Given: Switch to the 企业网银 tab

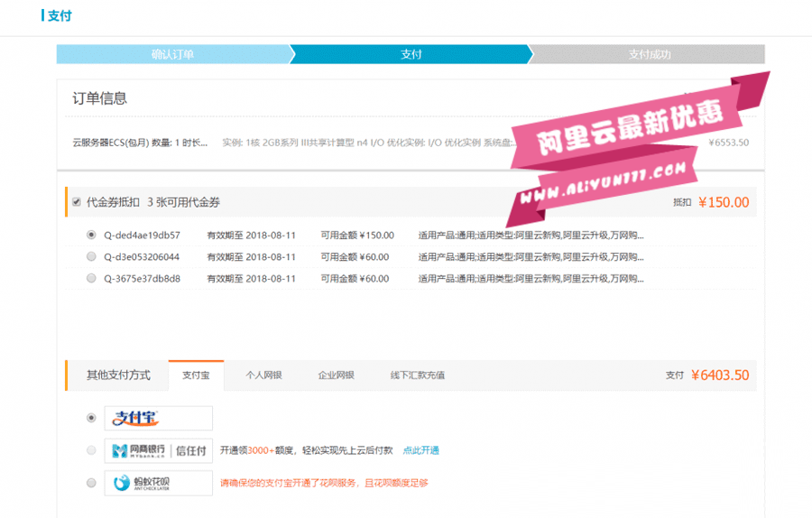Looking at the screenshot, I should [337, 375].
